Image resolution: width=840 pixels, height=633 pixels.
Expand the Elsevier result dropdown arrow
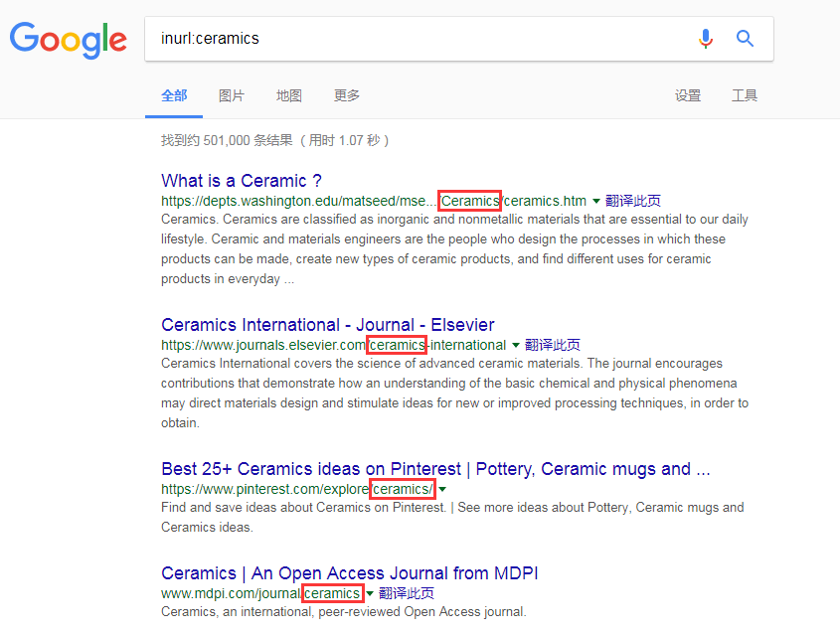coord(516,346)
